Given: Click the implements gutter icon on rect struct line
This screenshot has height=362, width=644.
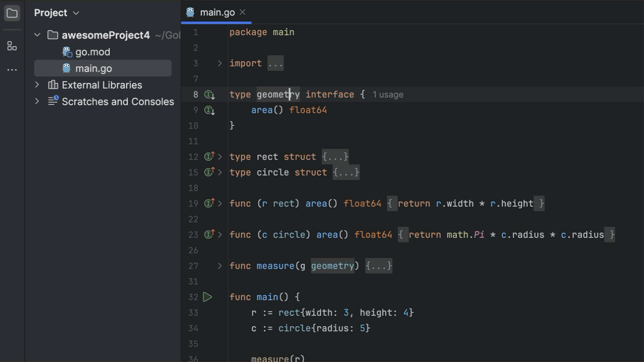Looking at the screenshot, I should [209, 157].
